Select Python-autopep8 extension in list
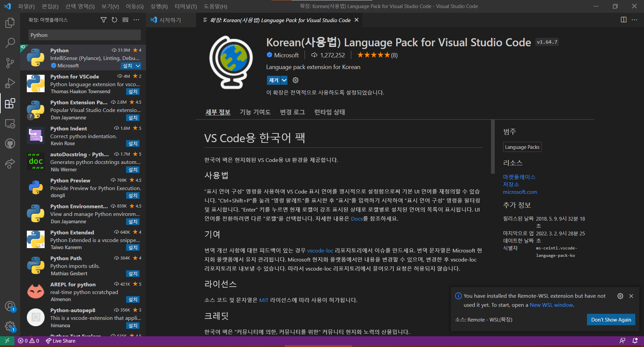644x347 pixels. pyautogui.click(x=83, y=317)
